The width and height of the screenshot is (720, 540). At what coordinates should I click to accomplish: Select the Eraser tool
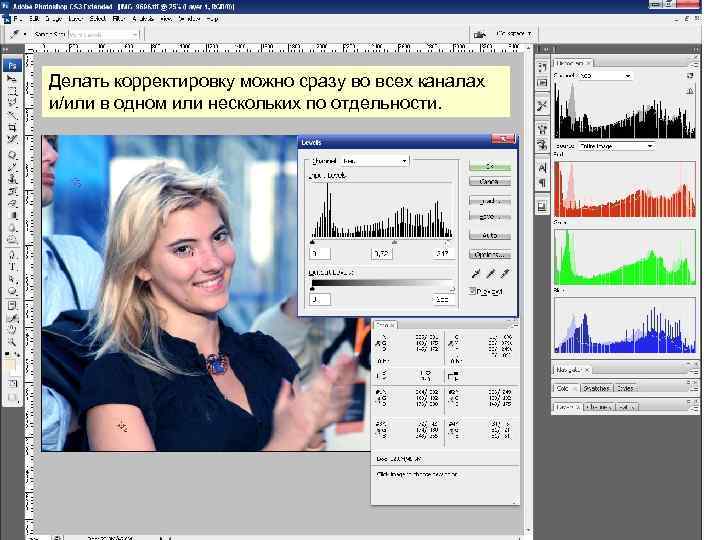click(x=12, y=203)
